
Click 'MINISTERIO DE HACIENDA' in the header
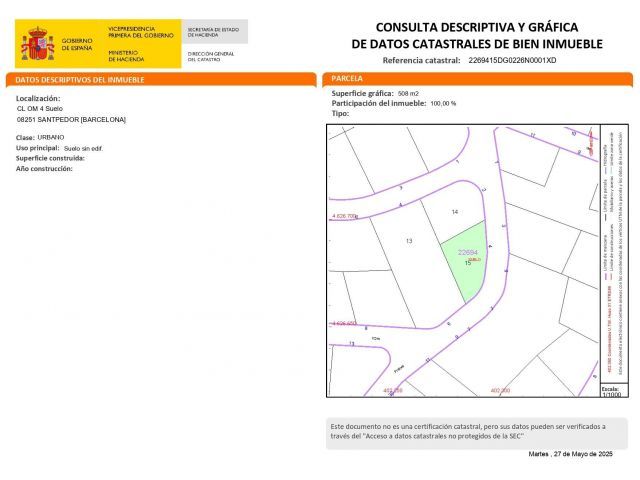click(126, 56)
